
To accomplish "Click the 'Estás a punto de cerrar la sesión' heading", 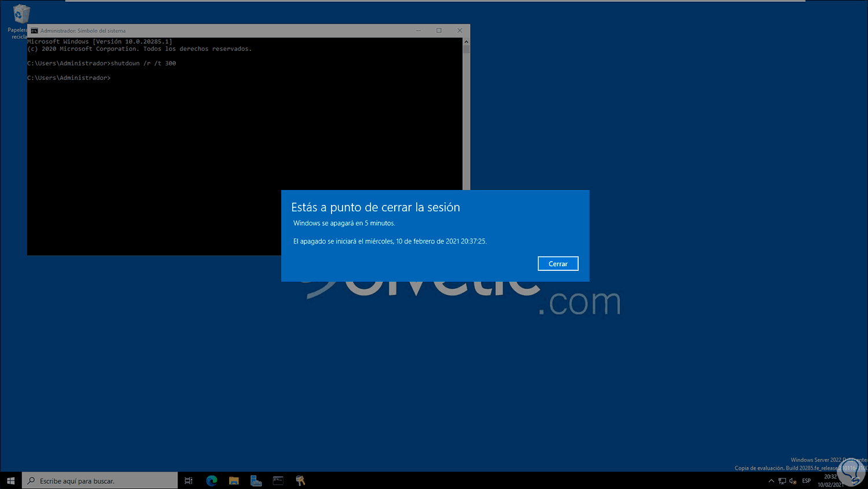I will (376, 207).
